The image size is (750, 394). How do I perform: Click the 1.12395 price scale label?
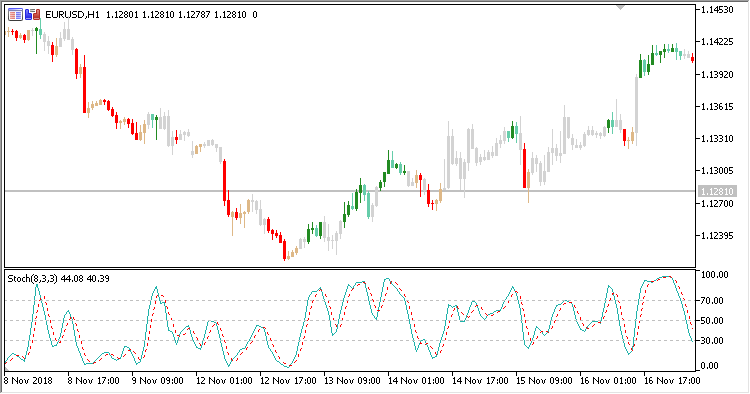click(717, 236)
